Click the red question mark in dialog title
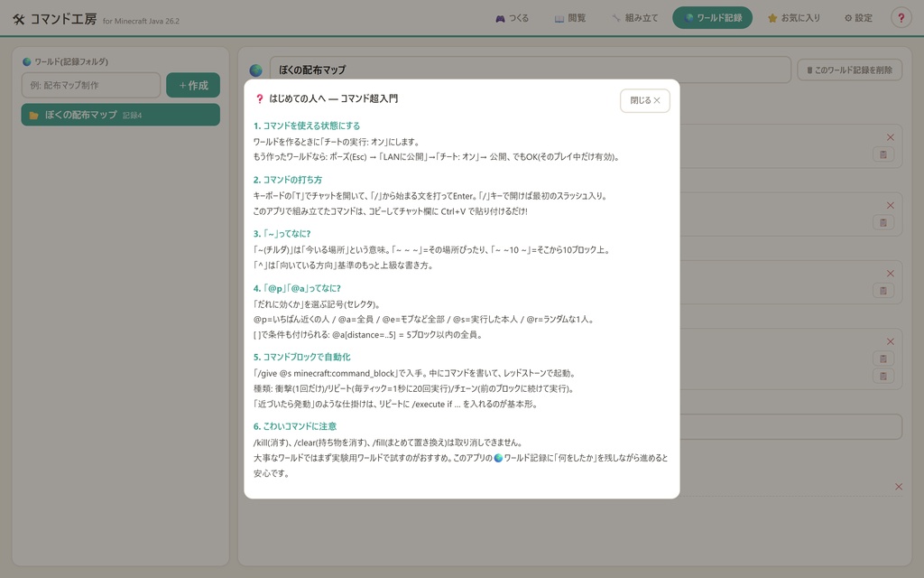924x578 pixels. point(259,98)
